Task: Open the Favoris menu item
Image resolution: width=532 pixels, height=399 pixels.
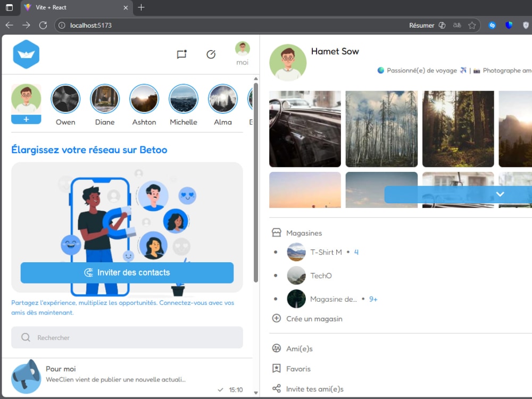Action: coord(298,369)
